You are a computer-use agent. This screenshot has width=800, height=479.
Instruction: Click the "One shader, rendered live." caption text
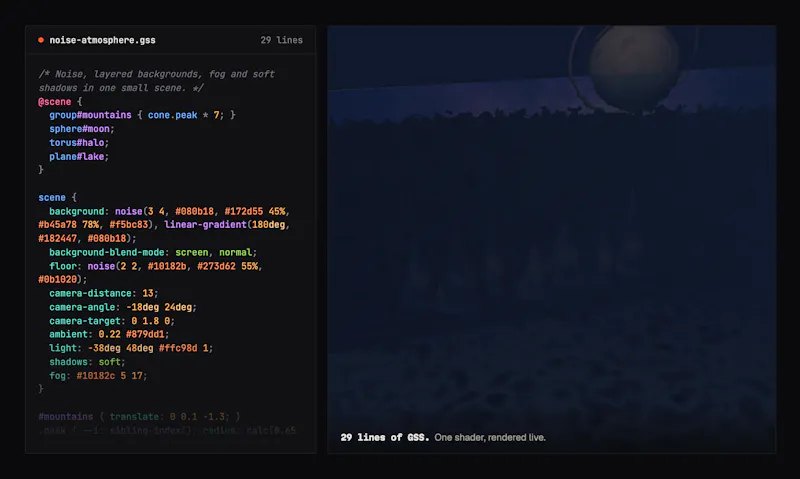490,438
